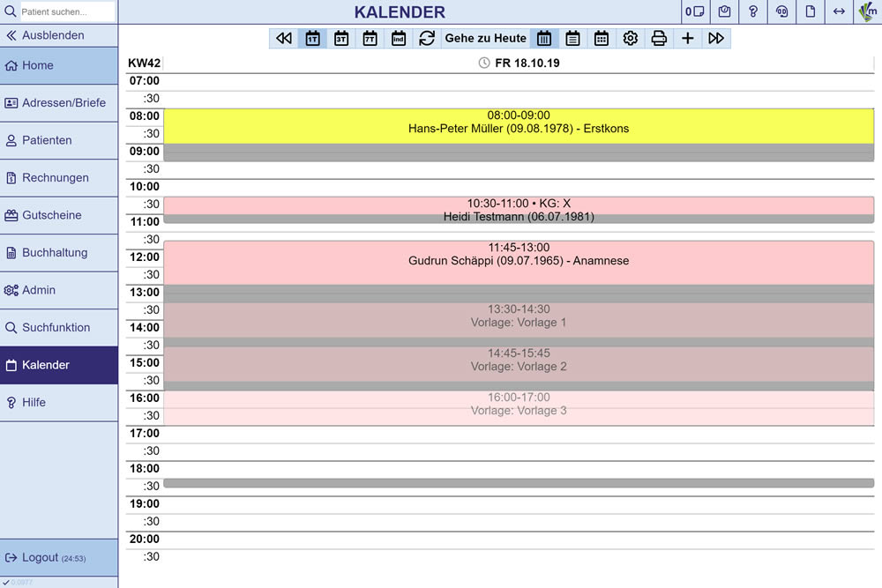Click Logout at the sidebar bottom
Screen dimensions: 882x588
(x=41, y=557)
